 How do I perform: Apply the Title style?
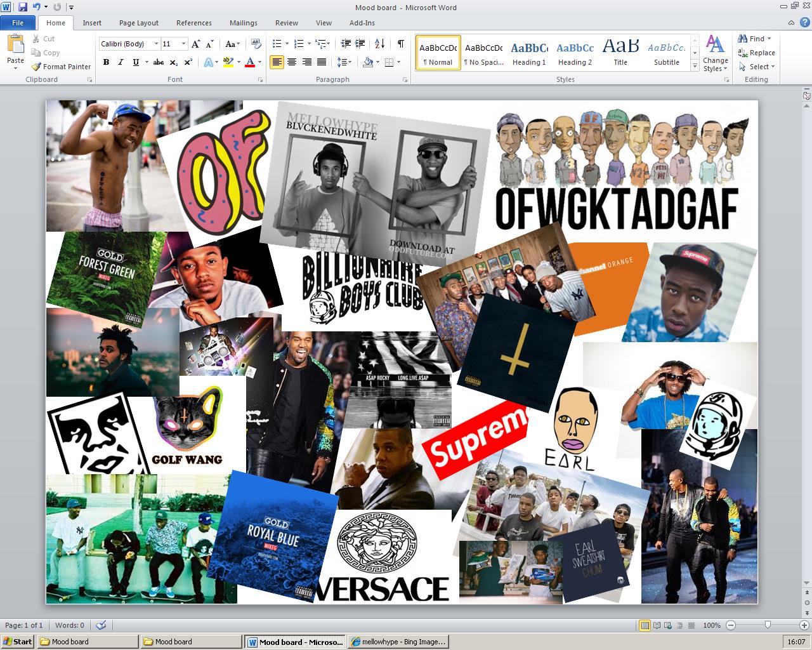(620, 53)
